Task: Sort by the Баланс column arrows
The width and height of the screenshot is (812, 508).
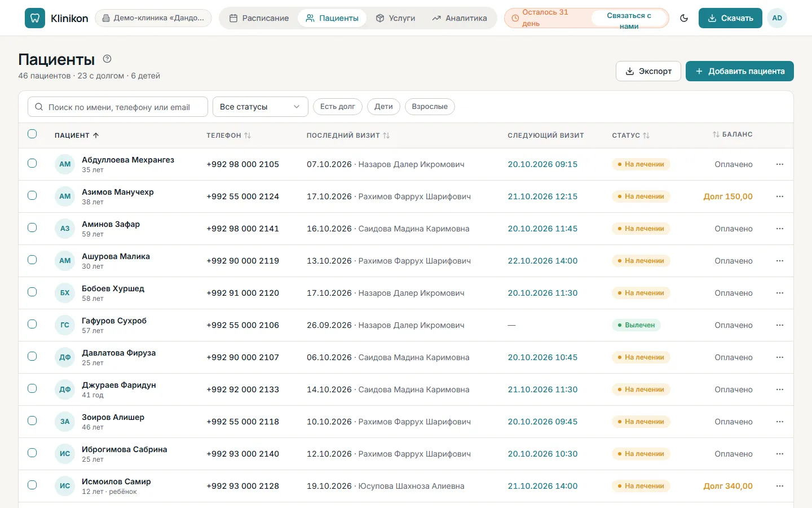Action: 716,134
